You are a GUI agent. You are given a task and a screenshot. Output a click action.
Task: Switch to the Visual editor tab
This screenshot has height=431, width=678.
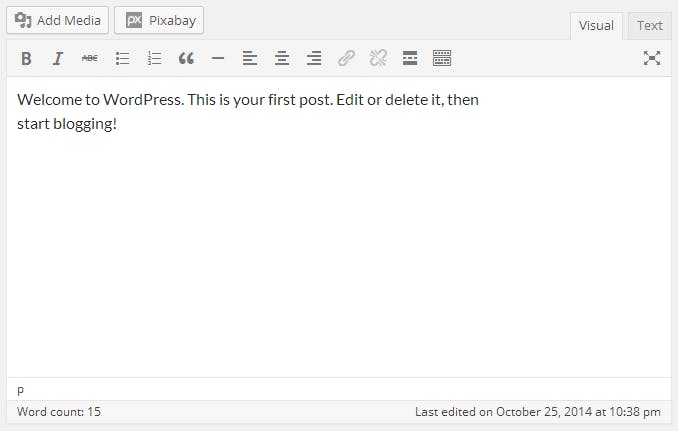click(x=596, y=26)
